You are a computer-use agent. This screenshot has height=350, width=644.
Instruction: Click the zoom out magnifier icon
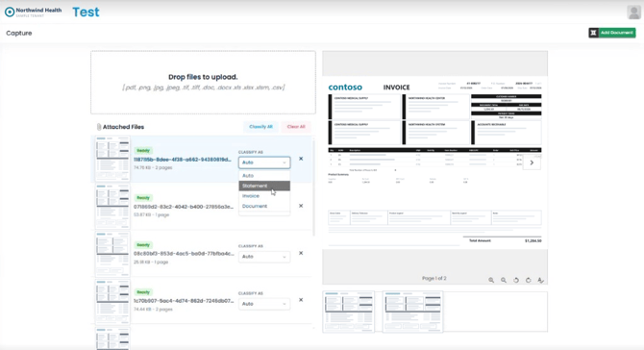point(504,280)
